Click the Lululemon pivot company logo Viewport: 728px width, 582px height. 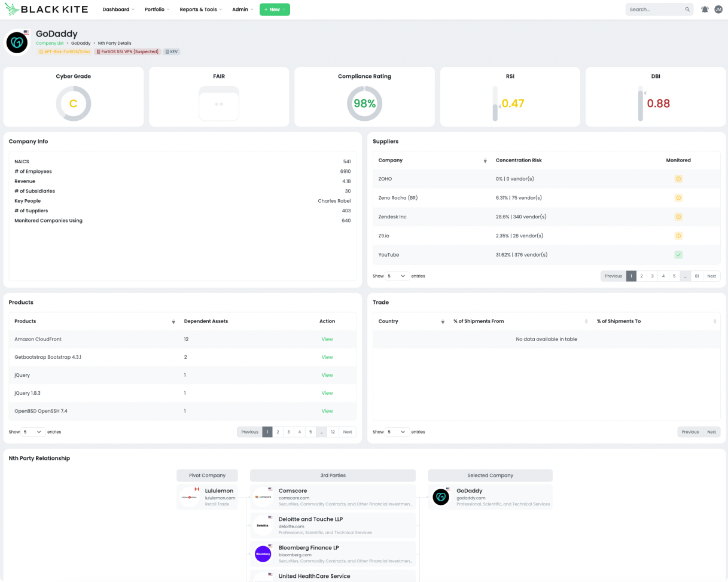[x=190, y=497]
